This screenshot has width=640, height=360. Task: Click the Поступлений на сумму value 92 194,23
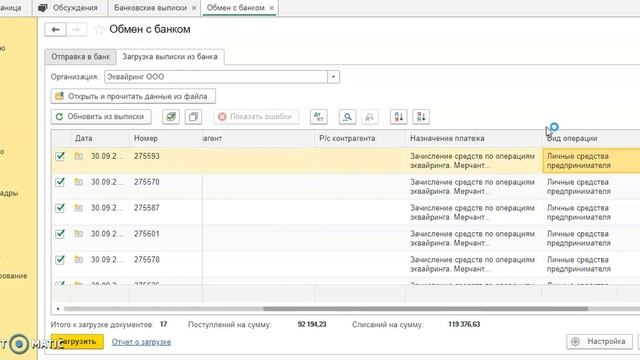[x=312, y=324]
